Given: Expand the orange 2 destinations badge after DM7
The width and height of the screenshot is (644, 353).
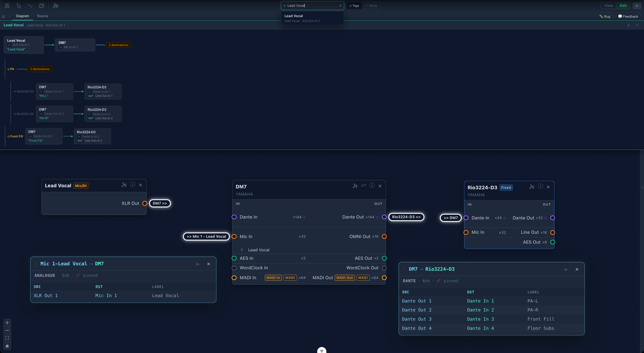Looking at the screenshot, I should coord(118,45).
